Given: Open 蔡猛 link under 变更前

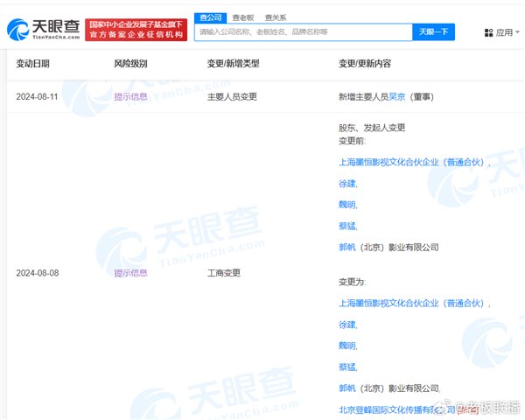Looking at the screenshot, I should click(346, 226).
